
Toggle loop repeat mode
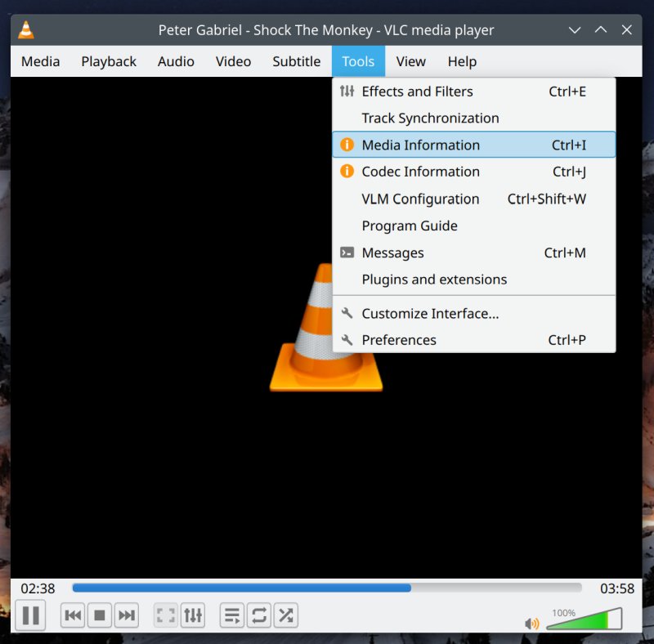pos(259,615)
